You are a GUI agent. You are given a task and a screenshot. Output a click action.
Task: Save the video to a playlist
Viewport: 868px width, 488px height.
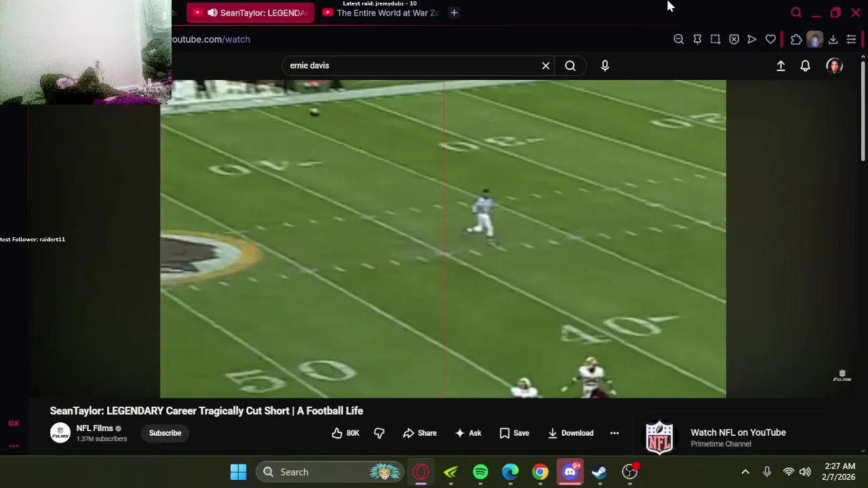(514, 433)
